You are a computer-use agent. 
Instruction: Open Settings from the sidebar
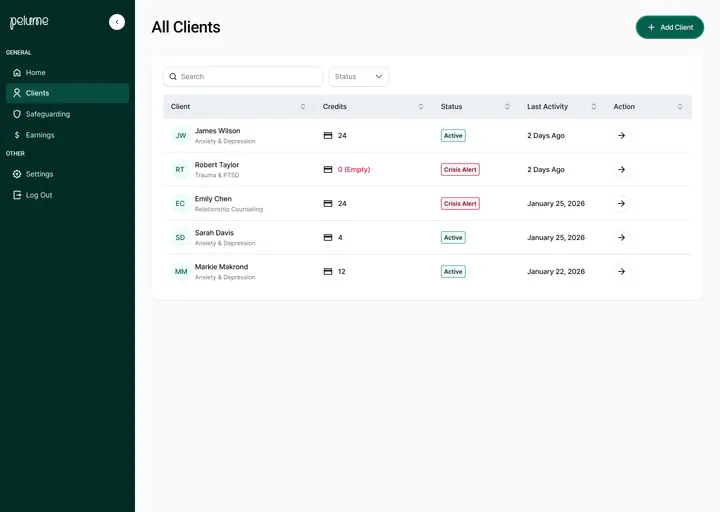coord(68,174)
